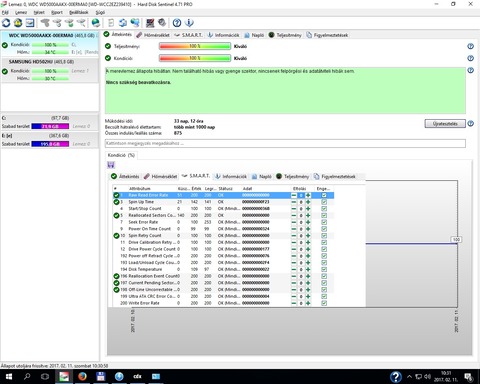
Task: Click green plus for Raw Read Error Rate
Action: pos(308,195)
